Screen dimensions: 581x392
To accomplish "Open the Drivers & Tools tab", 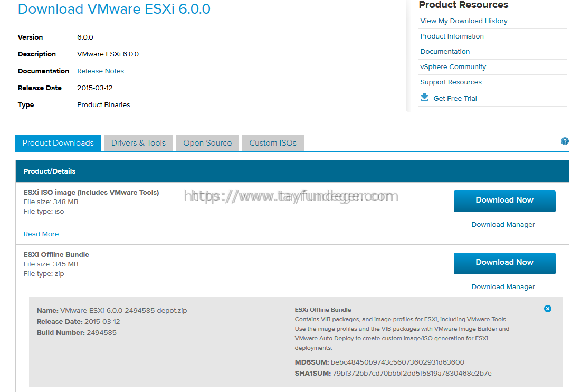I will [139, 142].
